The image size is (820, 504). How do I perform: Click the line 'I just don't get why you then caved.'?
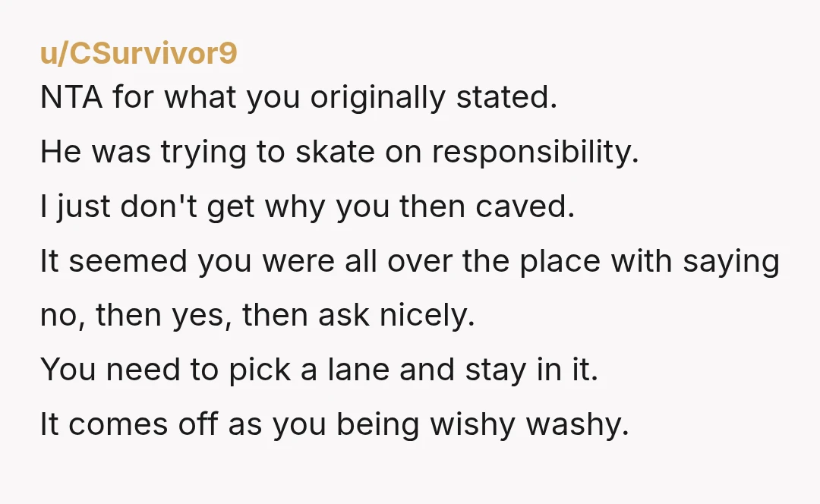pos(307,206)
